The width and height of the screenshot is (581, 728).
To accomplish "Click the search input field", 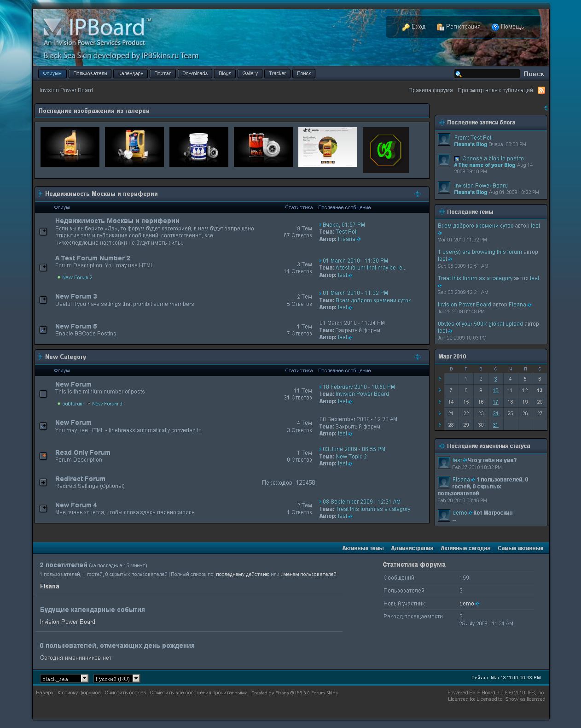I will (x=491, y=74).
